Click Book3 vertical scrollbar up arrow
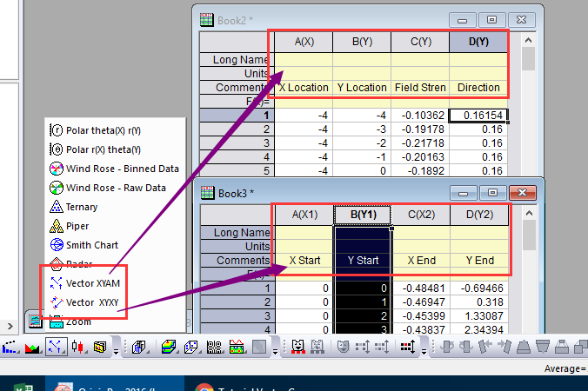 tap(529, 213)
